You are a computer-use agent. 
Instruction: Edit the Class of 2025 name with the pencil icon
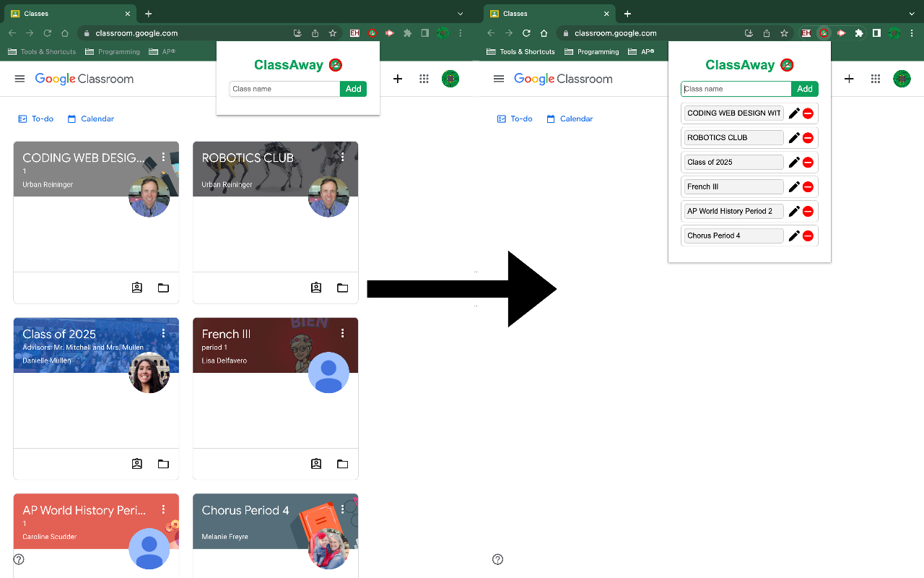tap(793, 162)
